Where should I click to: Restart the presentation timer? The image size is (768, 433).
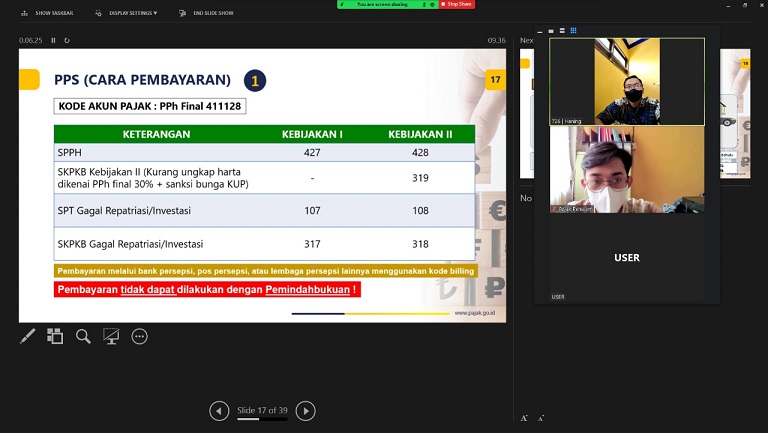[x=67, y=41]
